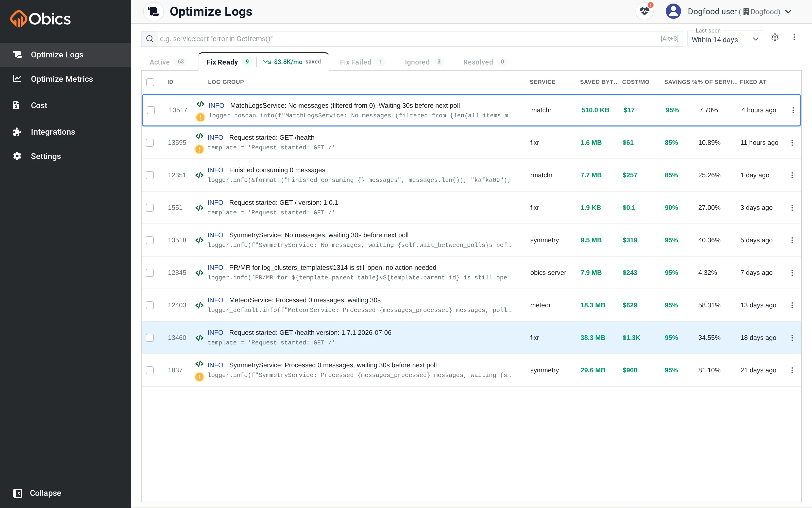The height and width of the screenshot is (508, 812).
Task: Open the settings gear next to Last seen
Action: point(775,37)
